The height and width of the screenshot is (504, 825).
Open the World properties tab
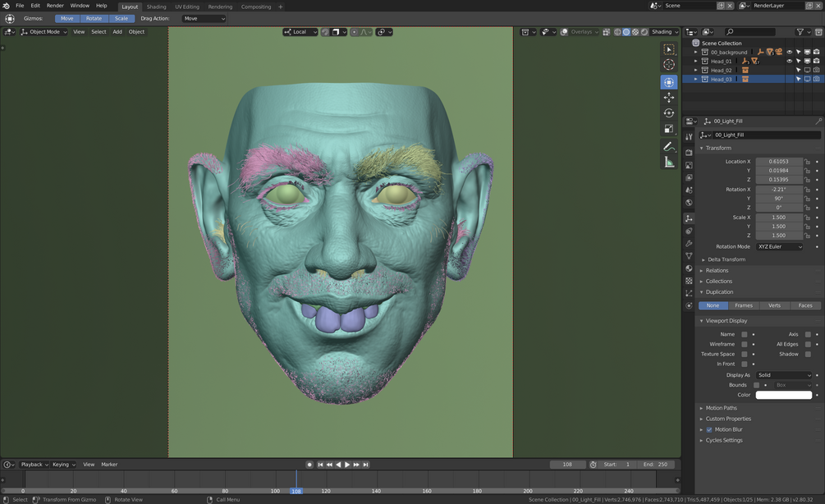(689, 203)
